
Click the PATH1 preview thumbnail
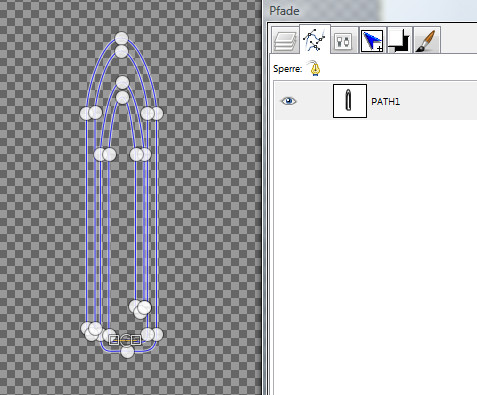click(350, 101)
